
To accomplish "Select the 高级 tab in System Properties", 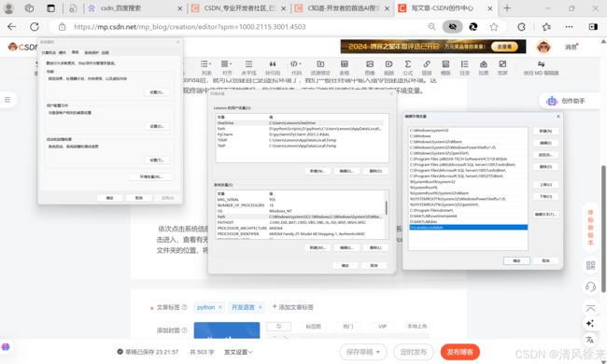I will point(75,52).
